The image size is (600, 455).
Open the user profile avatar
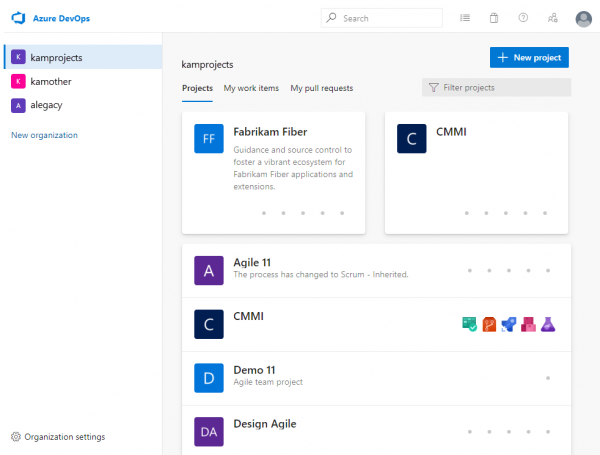tap(584, 19)
